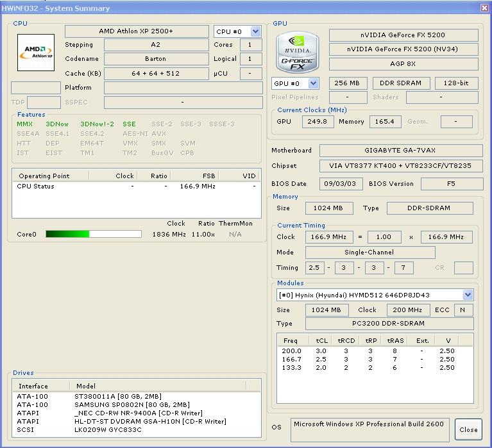Click the Microsoft Windows XP OS field
Image resolution: width=492 pixels, height=448 pixels.
pos(370,427)
